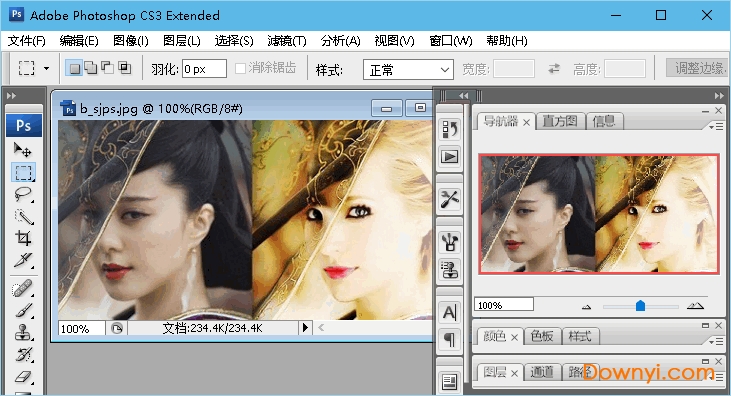Image resolution: width=731 pixels, height=396 pixels.
Task: Collapse the right panels double-arrow
Action: point(719,96)
